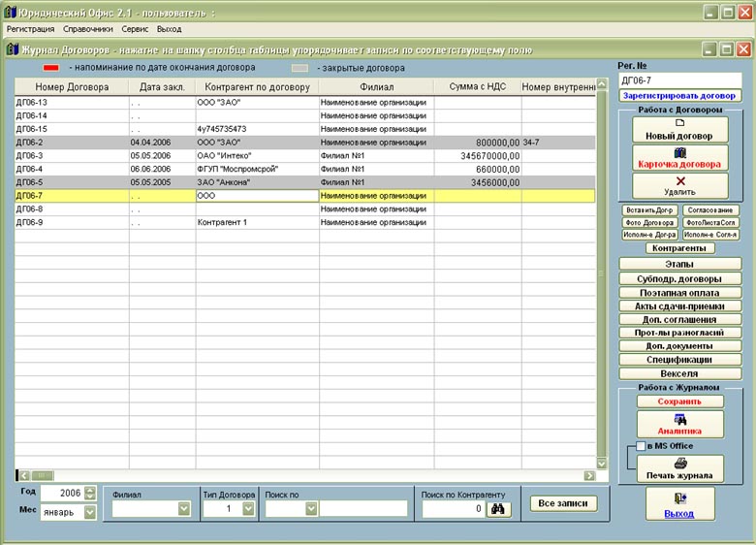Viewport: 756px width, 545px height.
Task: Click the Журнал Договоров window title icon
Action: pos(12,49)
